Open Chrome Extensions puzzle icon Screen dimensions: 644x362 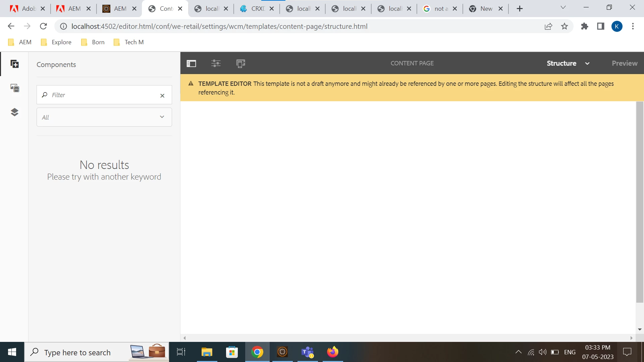585,26
